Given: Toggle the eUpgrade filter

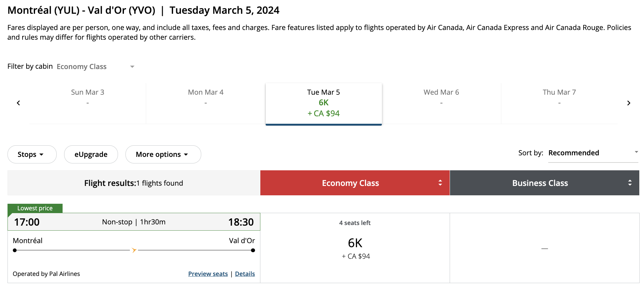Looking at the screenshot, I should [x=91, y=154].
